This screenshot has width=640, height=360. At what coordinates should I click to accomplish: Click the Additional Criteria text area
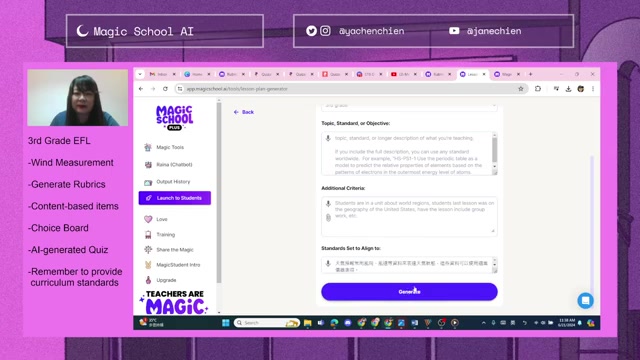(409, 216)
